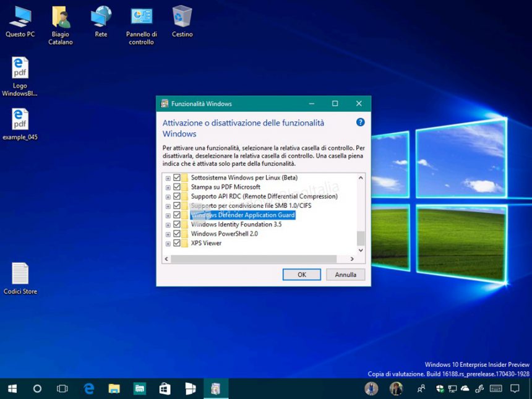Uncheck Supporto per condivisione file SMB 1.0/CIFS

(177, 205)
